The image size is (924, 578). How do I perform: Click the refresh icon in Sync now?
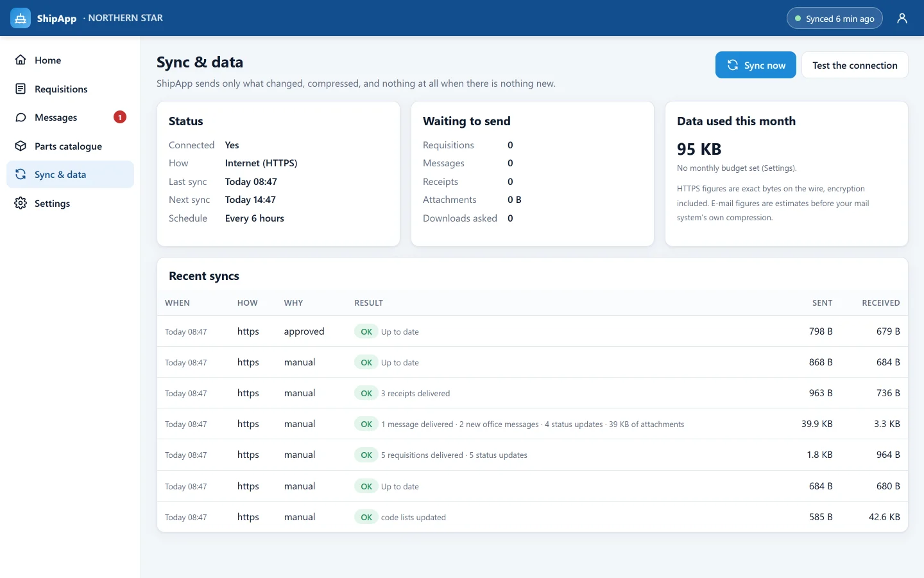(x=732, y=65)
